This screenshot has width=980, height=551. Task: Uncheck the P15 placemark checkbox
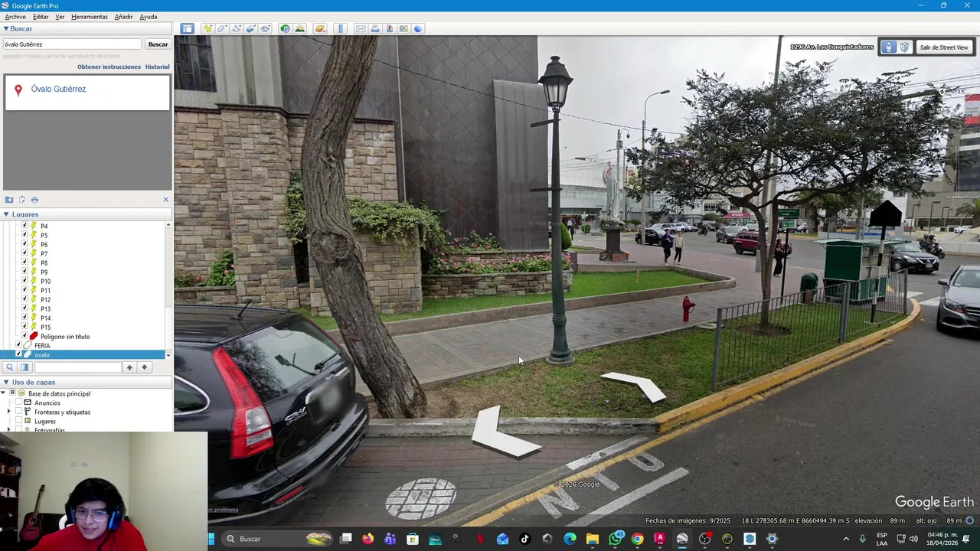[x=24, y=327]
